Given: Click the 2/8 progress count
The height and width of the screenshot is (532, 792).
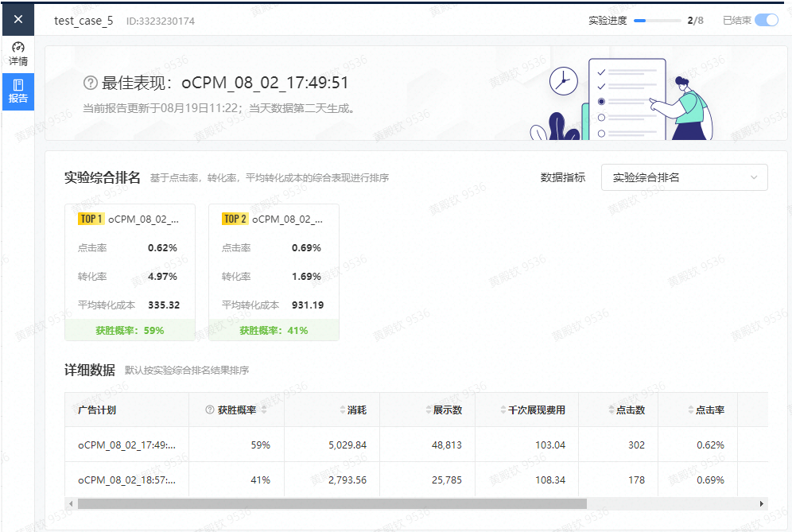Looking at the screenshot, I should (x=696, y=21).
